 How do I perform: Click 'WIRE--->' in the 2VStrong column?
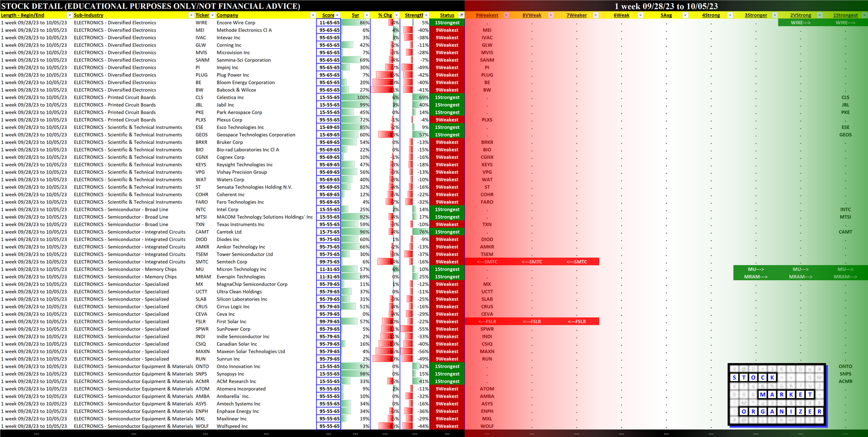click(x=800, y=23)
